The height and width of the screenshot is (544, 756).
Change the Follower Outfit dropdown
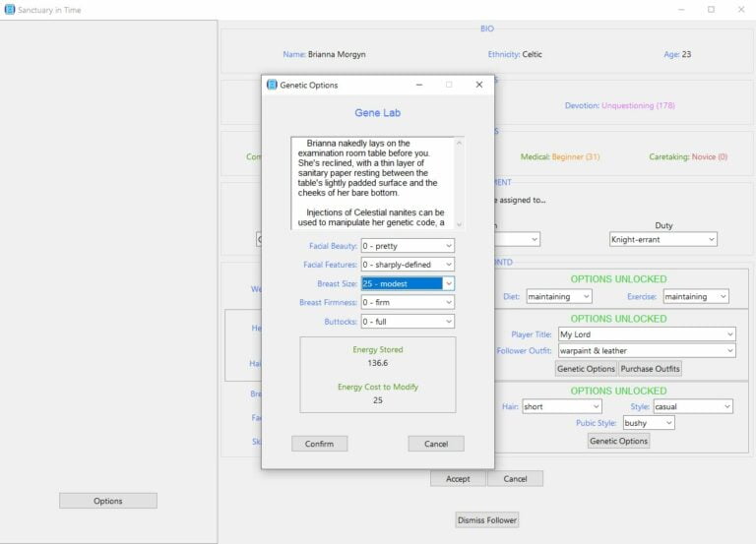tap(647, 351)
